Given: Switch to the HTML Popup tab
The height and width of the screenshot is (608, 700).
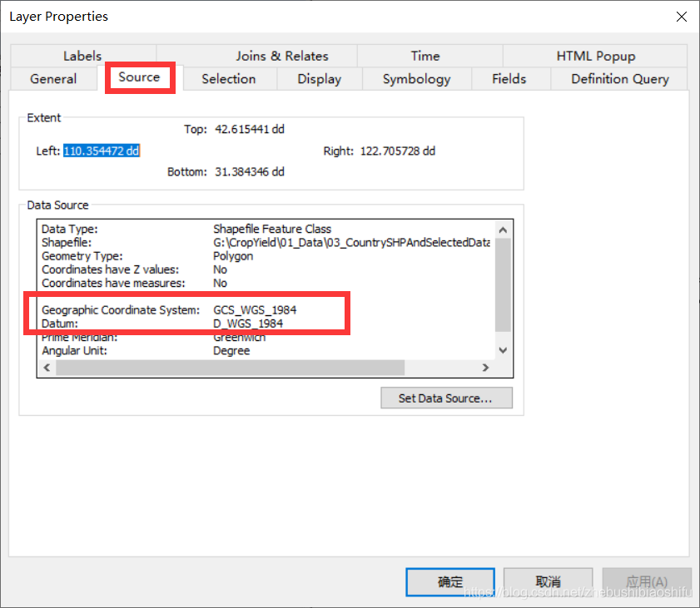Looking at the screenshot, I should 595,56.
